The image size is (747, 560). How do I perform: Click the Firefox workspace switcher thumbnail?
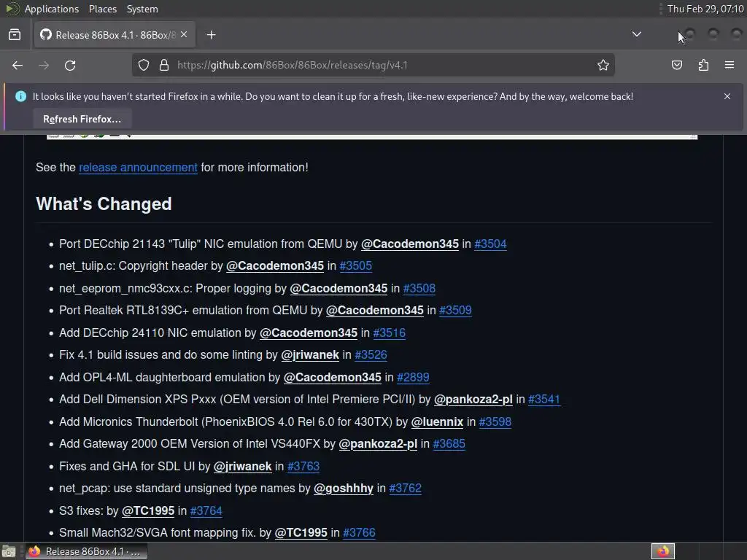tap(662, 551)
